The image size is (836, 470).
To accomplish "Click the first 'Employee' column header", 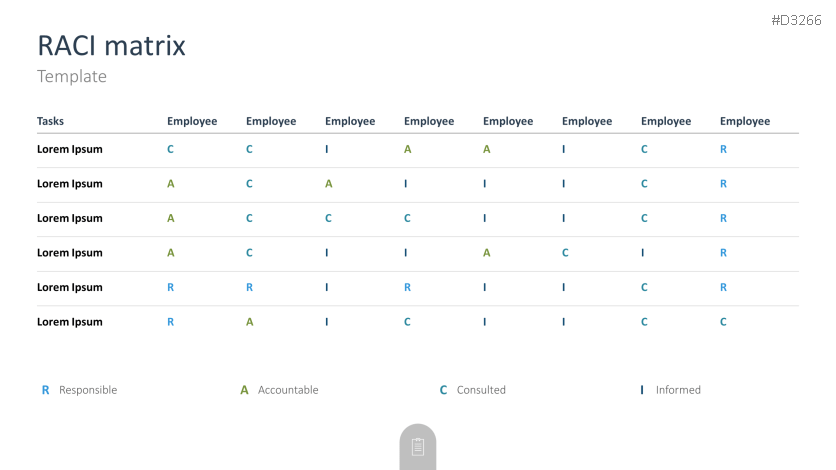I will click(192, 121).
